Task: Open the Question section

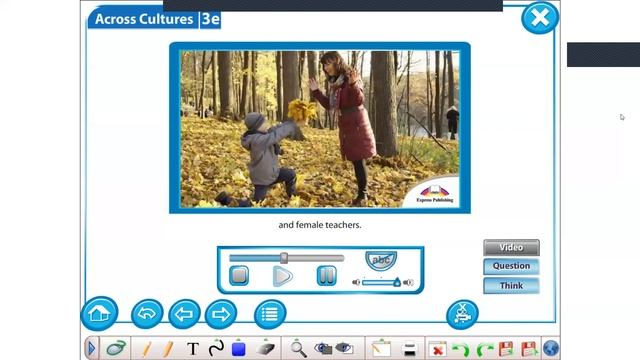Action: (511, 266)
